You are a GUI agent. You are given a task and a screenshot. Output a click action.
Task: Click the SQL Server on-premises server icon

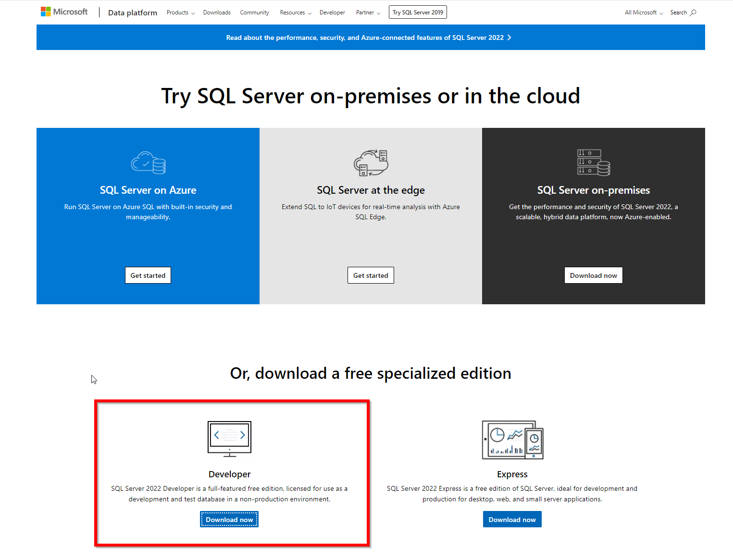594,162
